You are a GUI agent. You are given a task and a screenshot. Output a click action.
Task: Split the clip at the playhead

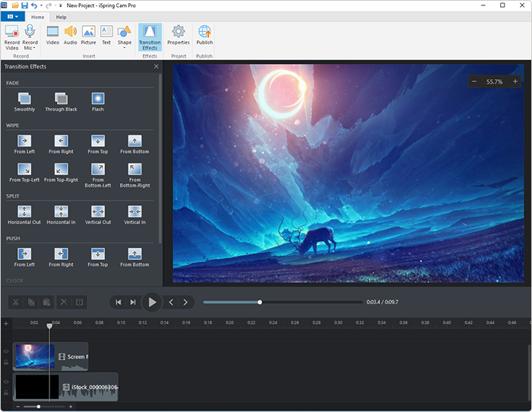[x=79, y=302]
